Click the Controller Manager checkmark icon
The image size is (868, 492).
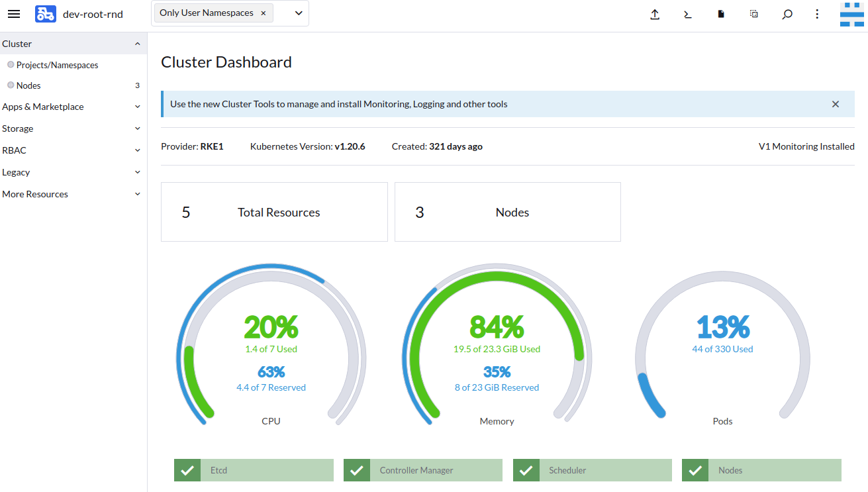(x=357, y=470)
